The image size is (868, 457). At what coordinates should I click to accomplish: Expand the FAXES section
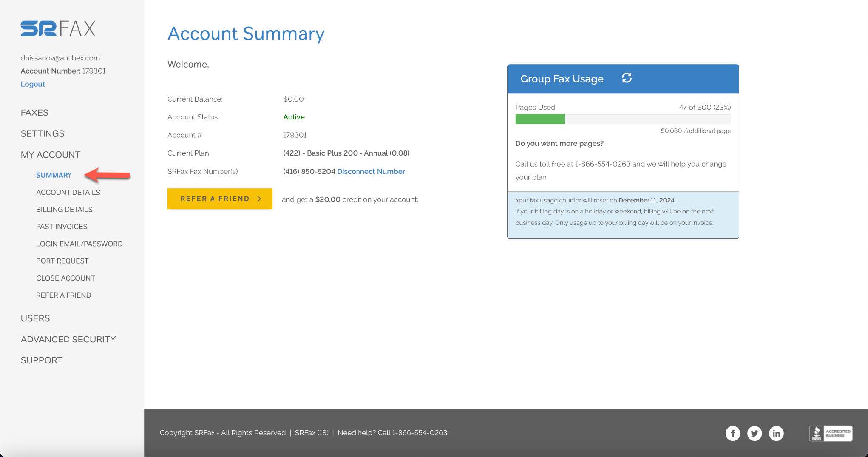click(x=34, y=112)
